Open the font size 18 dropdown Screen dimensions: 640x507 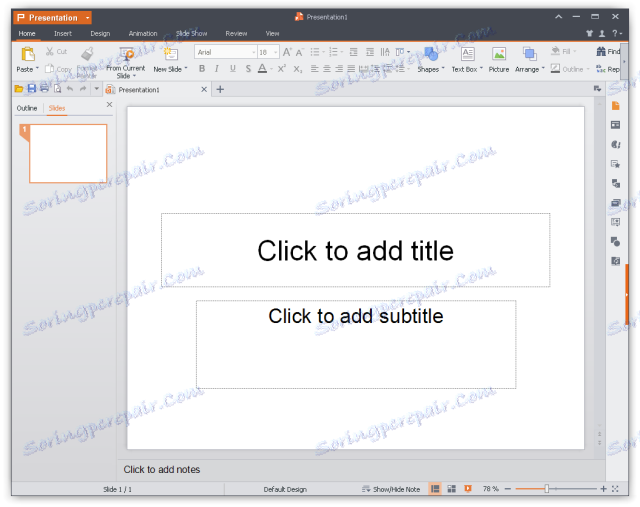pyautogui.click(x=276, y=52)
